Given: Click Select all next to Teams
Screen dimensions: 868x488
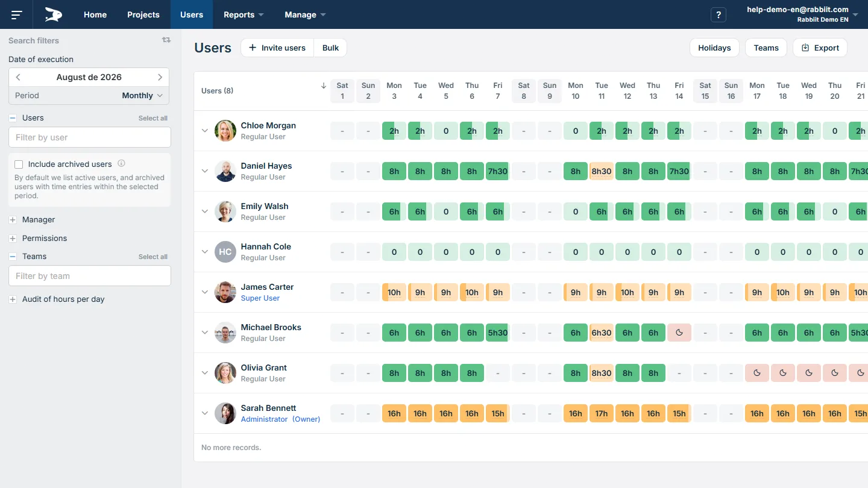Looking at the screenshot, I should [153, 257].
